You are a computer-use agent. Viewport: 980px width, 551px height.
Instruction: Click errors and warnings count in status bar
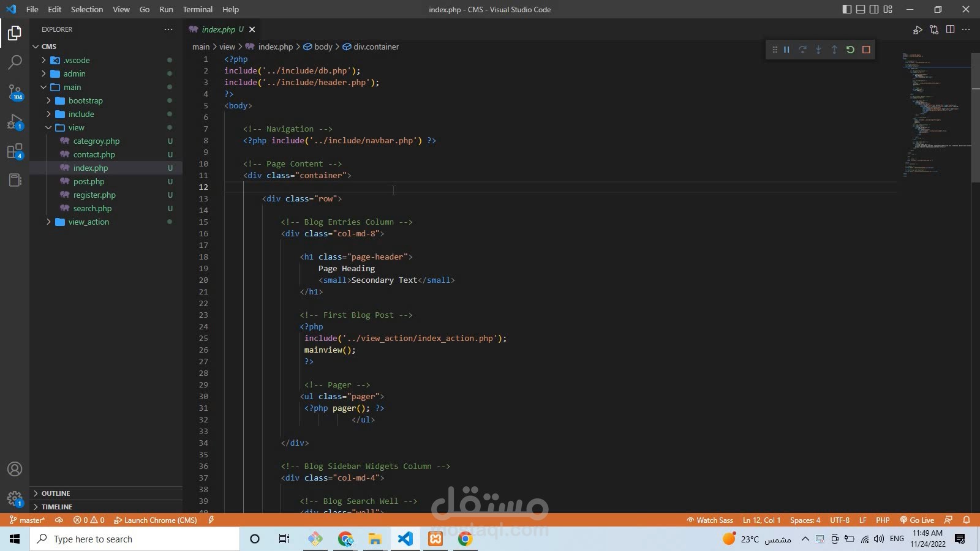89,520
